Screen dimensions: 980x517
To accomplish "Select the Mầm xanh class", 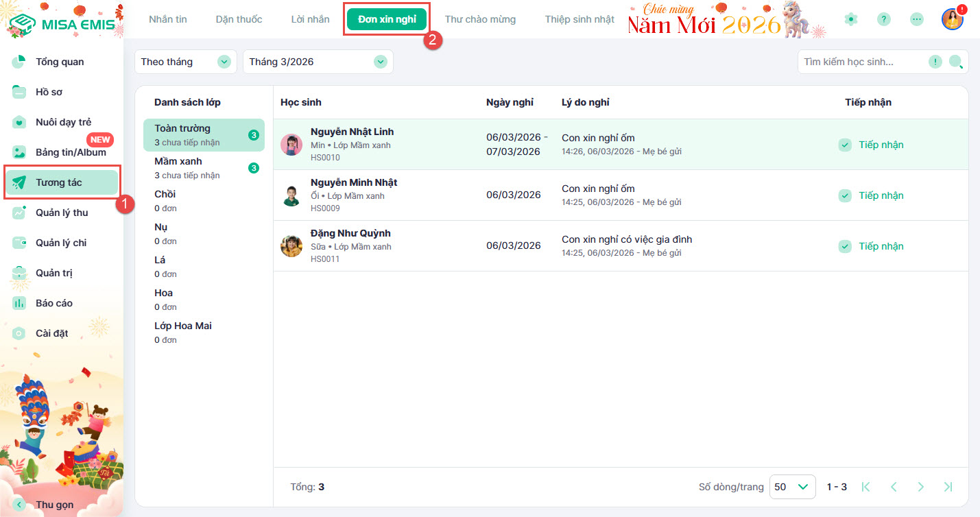I will (178, 167).
